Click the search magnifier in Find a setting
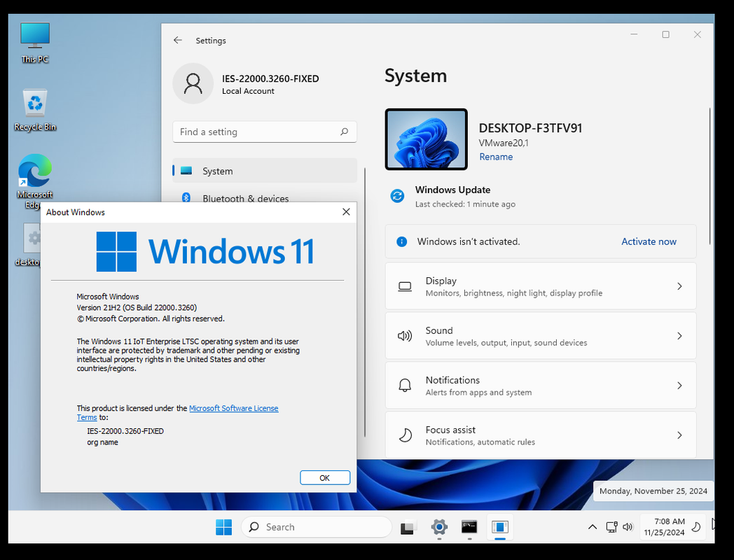Viewport: 734px width, 560px height. [344, 132]
